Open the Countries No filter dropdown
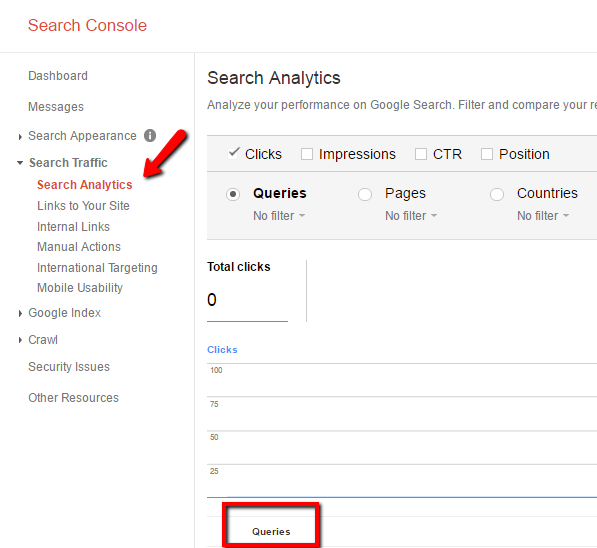 (x=543, y=216)
